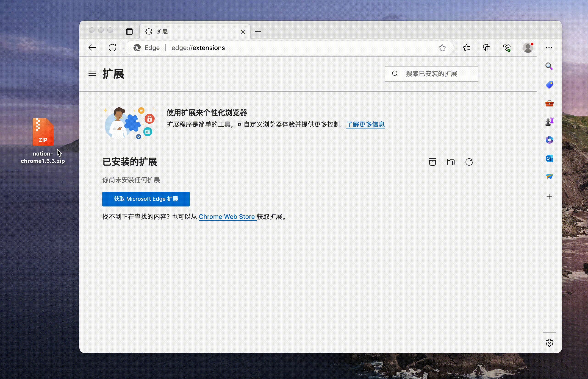Add this page to favorites with the star
Image resolution: width=588 pixels, height=379 pixels.
442,48
